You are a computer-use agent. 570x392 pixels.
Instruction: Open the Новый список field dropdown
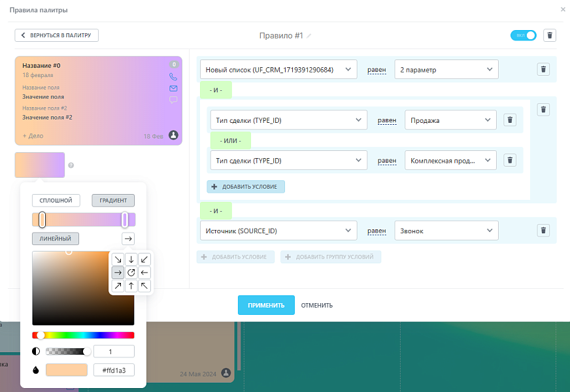coord(278,69)
